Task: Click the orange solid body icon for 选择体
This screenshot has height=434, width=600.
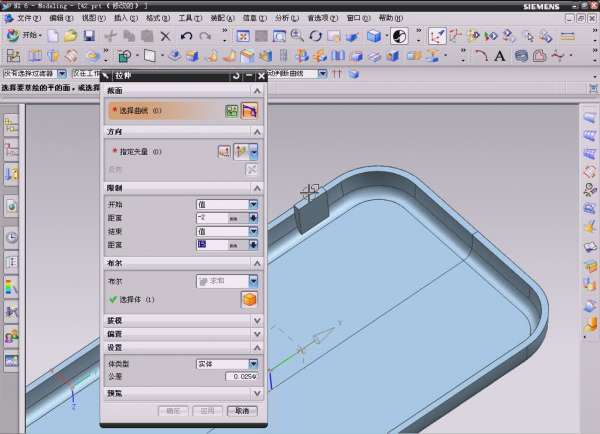Action: point(249,299)
